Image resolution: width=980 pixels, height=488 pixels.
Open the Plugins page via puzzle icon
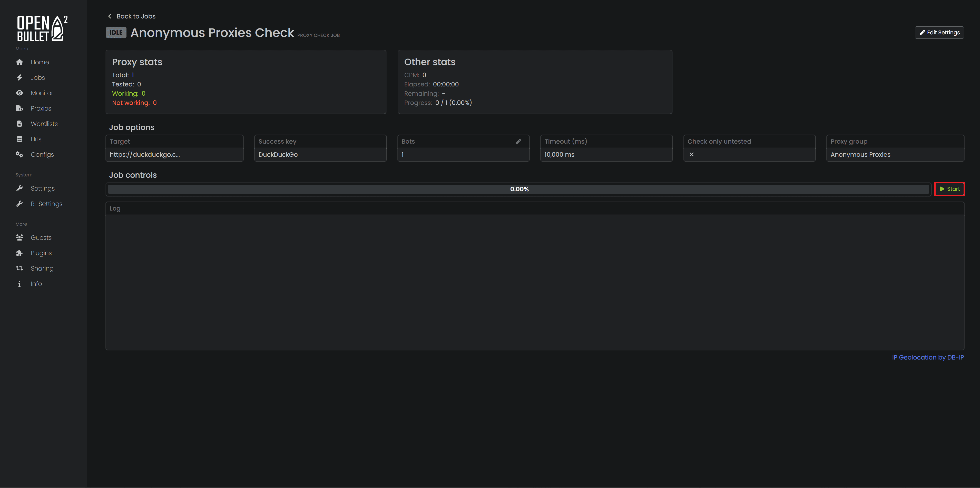pyautogui.click(x=19, y=253)
